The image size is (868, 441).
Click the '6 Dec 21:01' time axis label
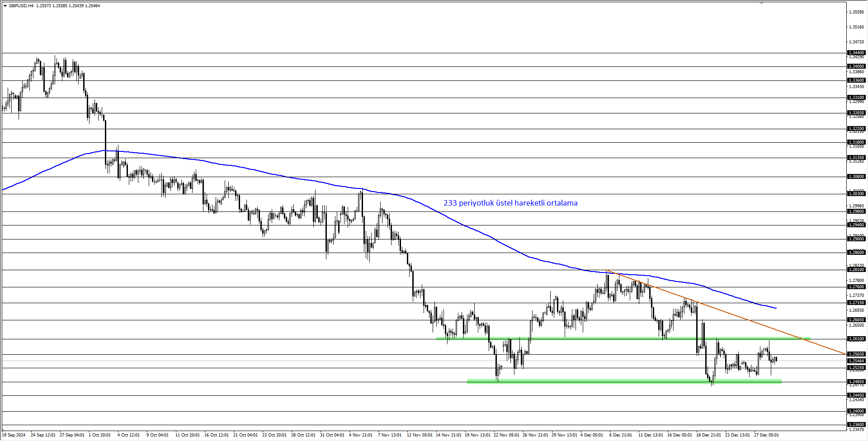(x=621, y=435)
